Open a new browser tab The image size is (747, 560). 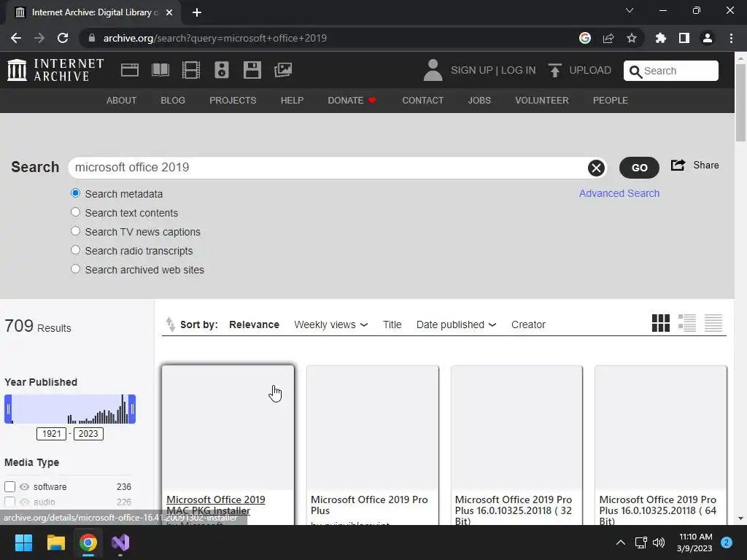coord(197,12)
